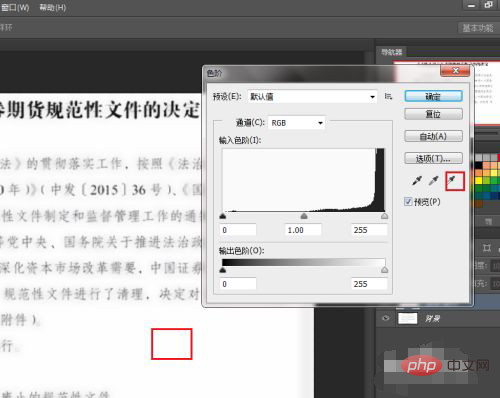Screen dimensions: 500x398
Task: Select the 背景 layer thumbnail
Action: coord(407,318)
